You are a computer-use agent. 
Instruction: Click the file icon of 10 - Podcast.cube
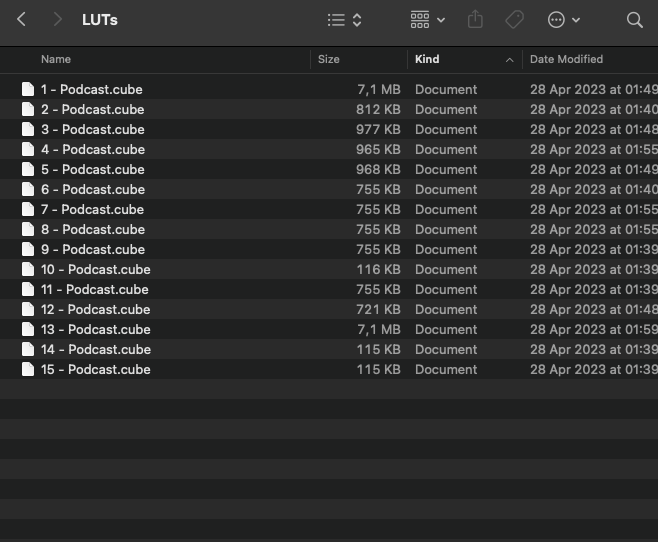tap(28, 270)
